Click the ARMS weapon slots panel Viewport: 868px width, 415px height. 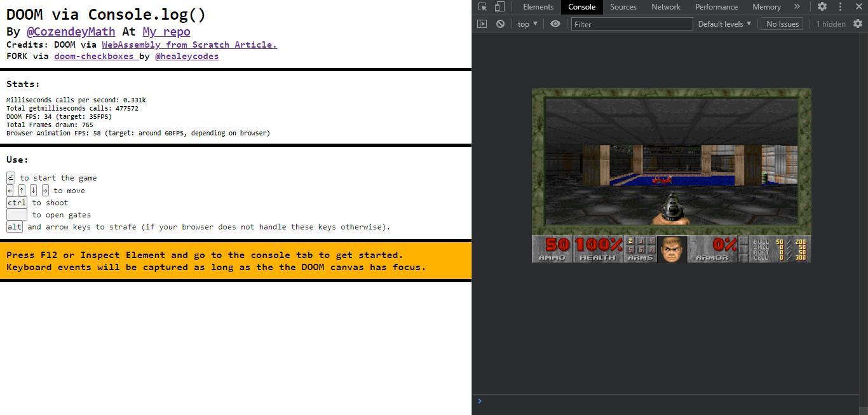pyautogui.click(x=641, y=248)
